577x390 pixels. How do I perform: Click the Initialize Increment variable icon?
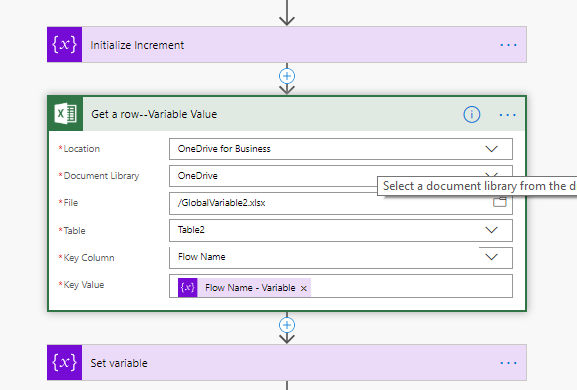point(64,45)
